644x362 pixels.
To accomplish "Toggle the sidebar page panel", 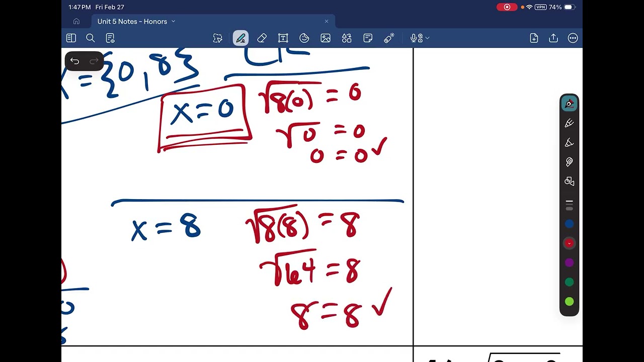I will 71,38.
